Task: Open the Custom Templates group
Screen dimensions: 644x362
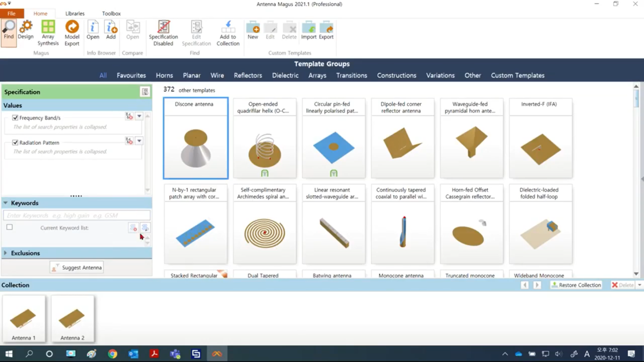Action: click(518, 76)
